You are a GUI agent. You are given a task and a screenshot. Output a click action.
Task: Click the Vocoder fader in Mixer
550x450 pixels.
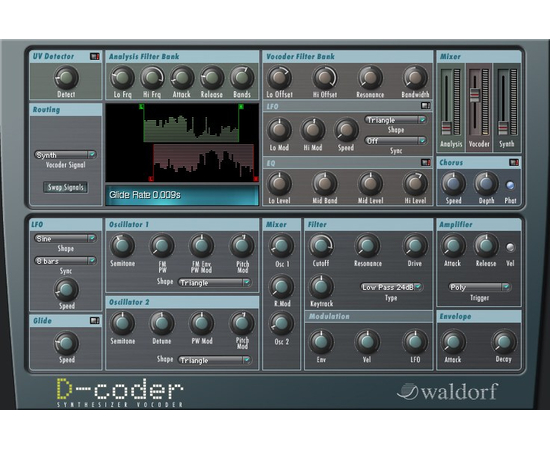pos(475,95)
